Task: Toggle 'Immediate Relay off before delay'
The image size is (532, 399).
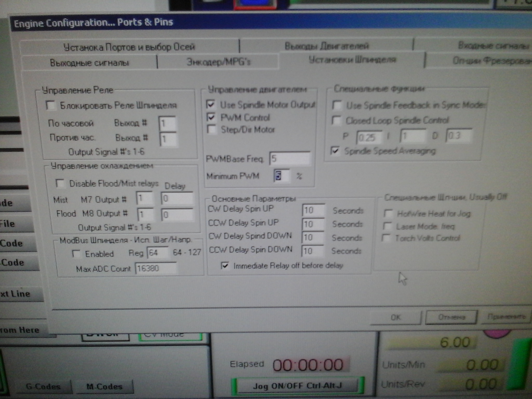Action: pyautogui.click(x=225, y=265)
